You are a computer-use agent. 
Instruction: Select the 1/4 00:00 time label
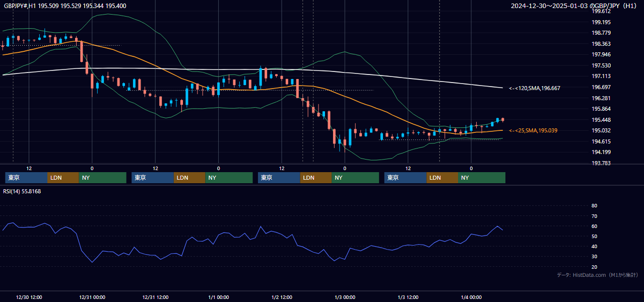(x=471, y=297)
